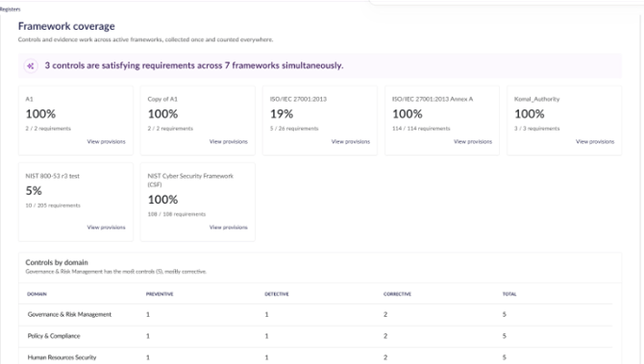Select the A1 framework card title
The height and width of the screenshot is (364, 644).
coord(29,99)
